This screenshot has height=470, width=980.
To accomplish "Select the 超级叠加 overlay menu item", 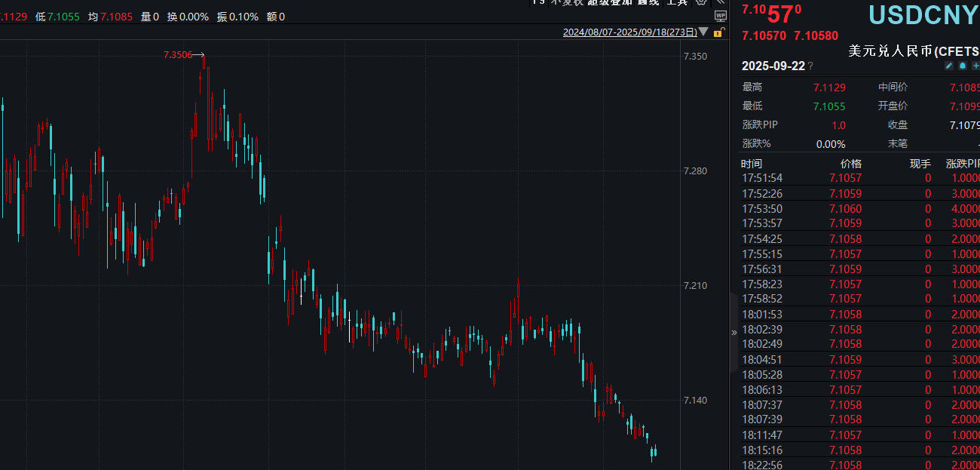I will [610, 2].
